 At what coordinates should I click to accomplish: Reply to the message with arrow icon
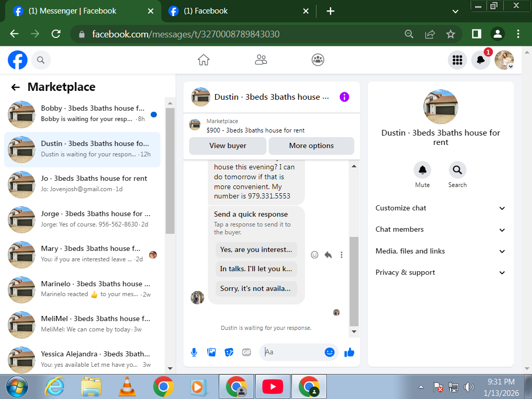pyautogui.click(x=328, y=255)
